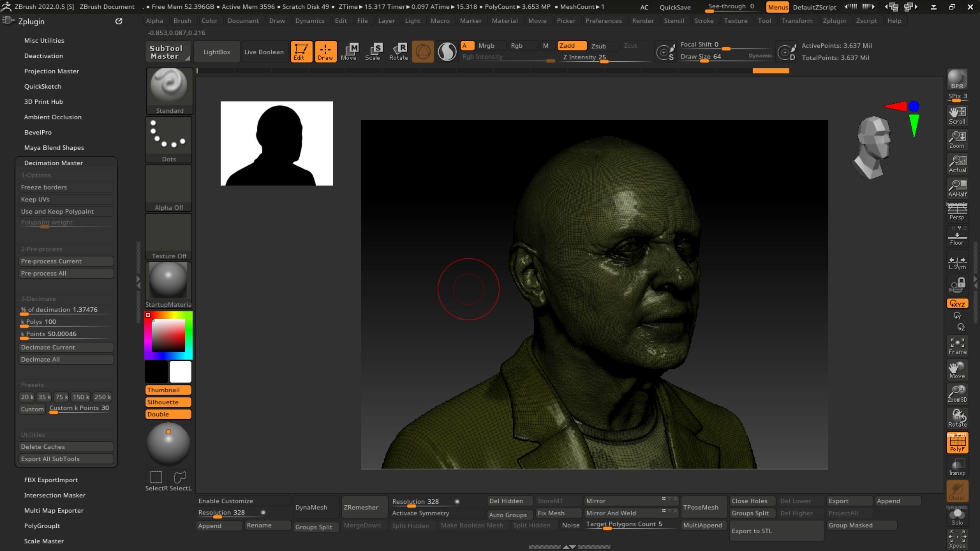Click the Xpose icon
The image size is (980, 551).
[x=957, y=540]
